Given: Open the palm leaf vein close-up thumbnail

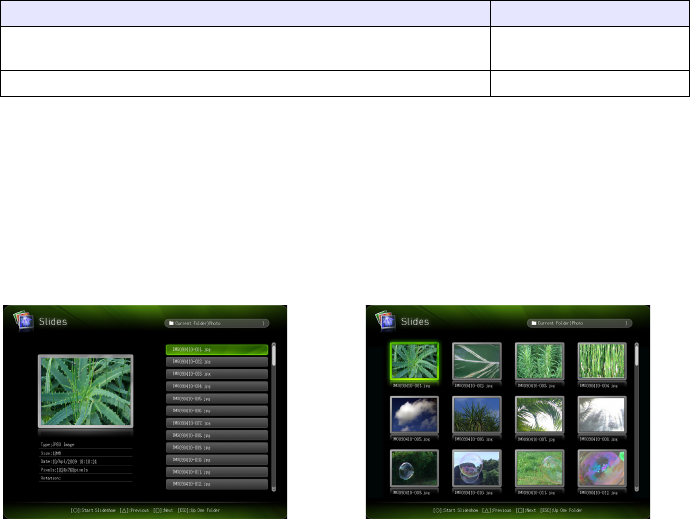Looking at the screenshot, I should [x=477, y=361].
